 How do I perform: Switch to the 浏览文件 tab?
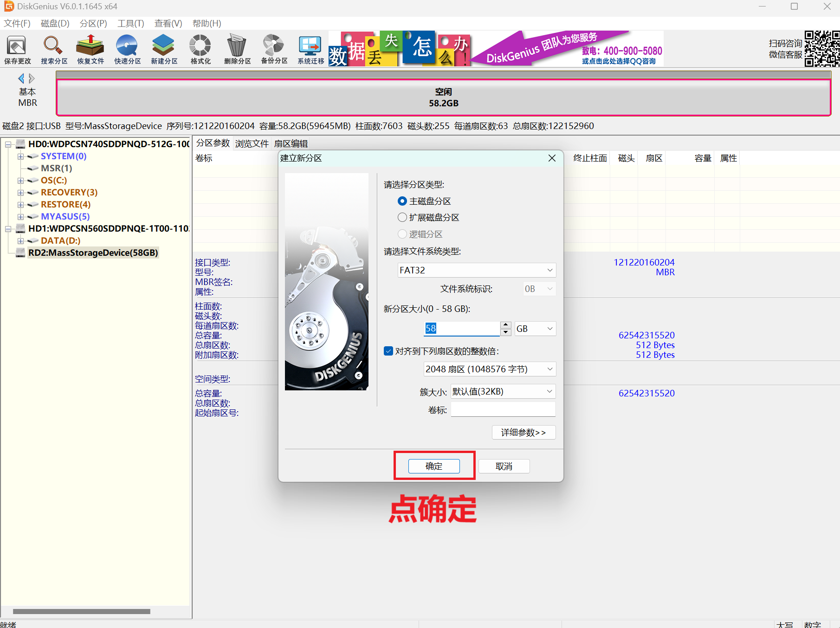(252, 143)
